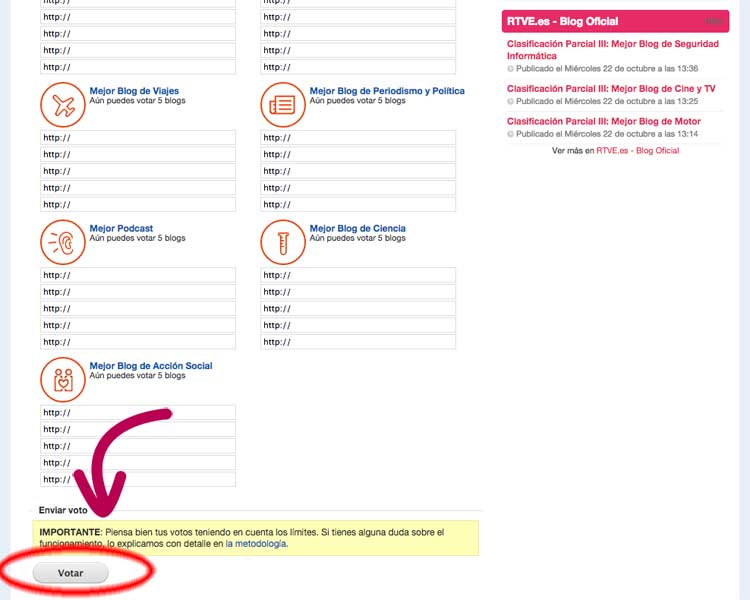
Task: Click the test tube icon for Ciencia
Action: pos(282,241)
